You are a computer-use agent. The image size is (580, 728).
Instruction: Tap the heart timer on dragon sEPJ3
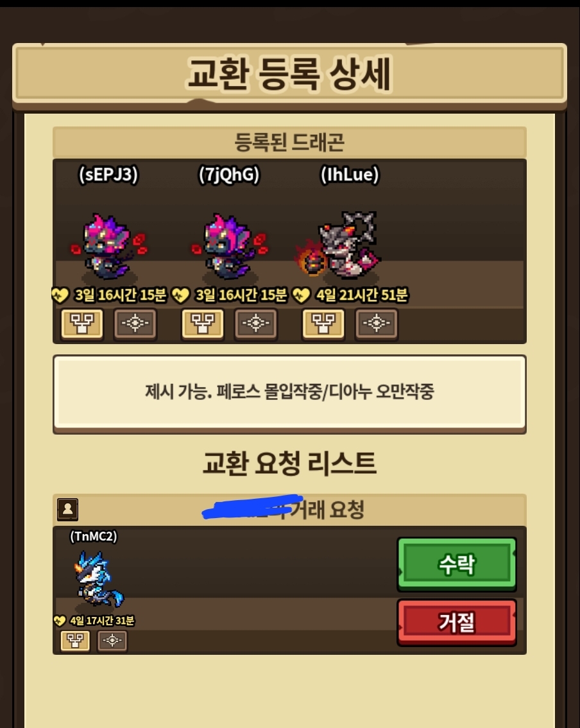(110, 295)
